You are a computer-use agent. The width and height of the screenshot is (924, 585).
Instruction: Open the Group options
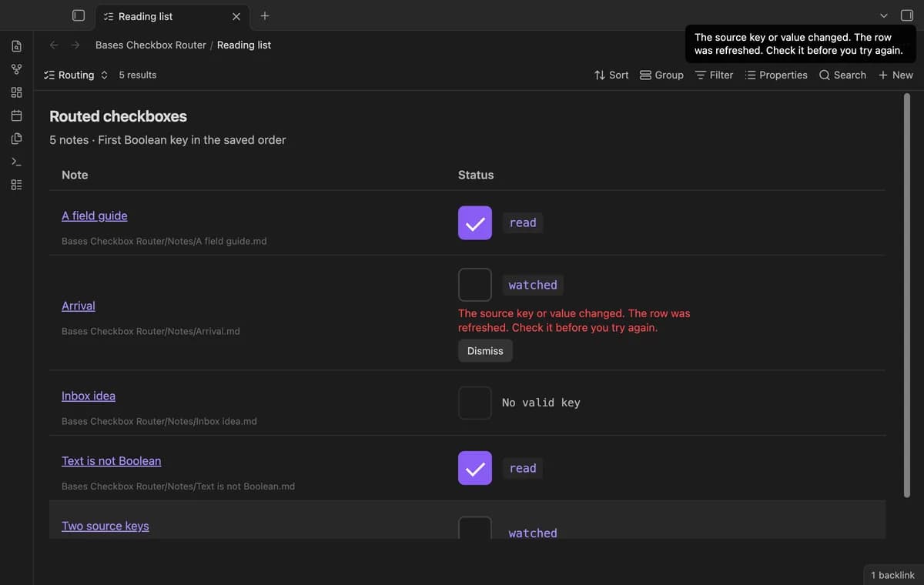(x=661, y=75)
